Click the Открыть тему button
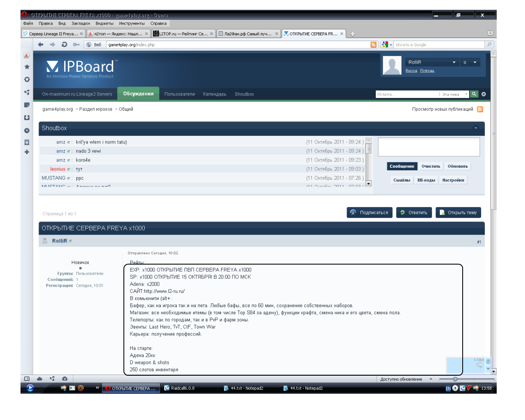Screen dimensions: 525x420 pyautogui.click(x=458, y=212)
